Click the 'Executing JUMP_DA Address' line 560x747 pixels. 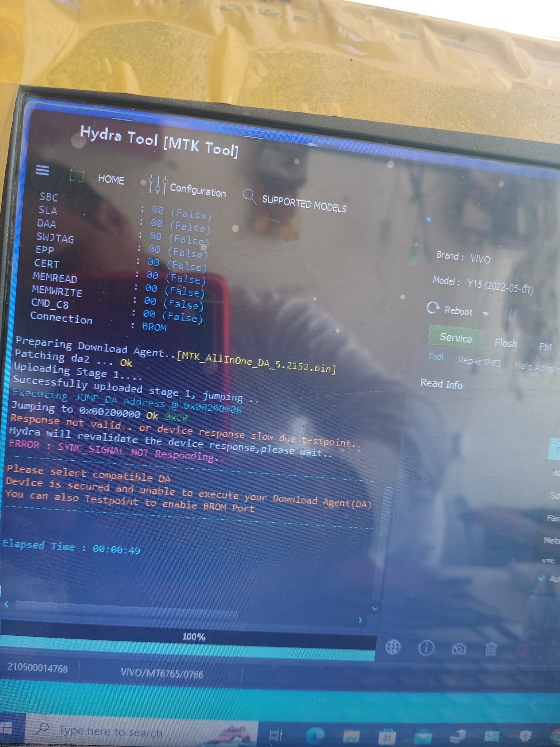[127, 400]
